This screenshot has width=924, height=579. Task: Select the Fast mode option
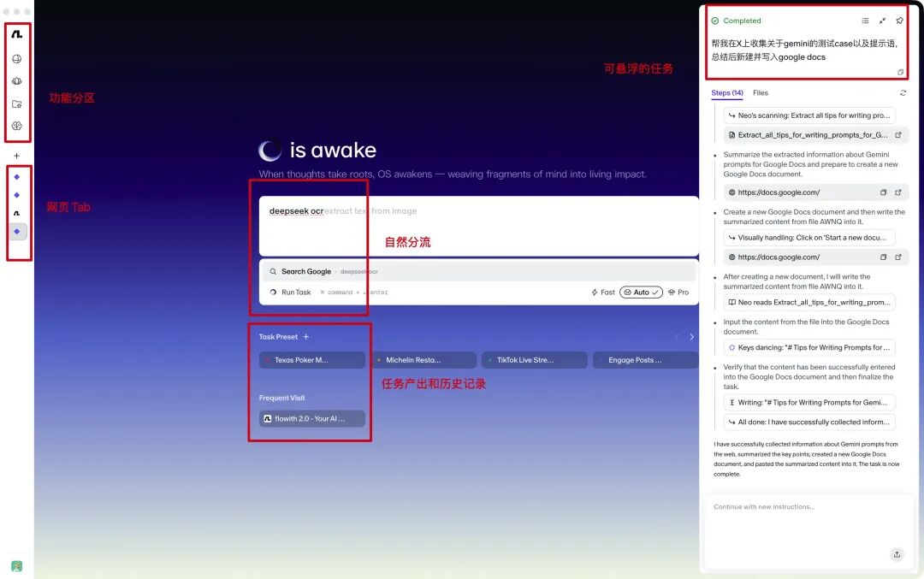click(x=603, y=292)
